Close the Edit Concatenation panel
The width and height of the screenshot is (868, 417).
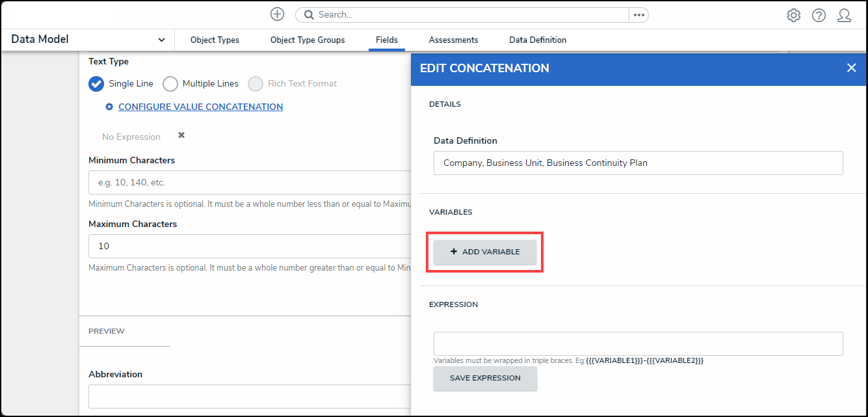tap(851, 68)
